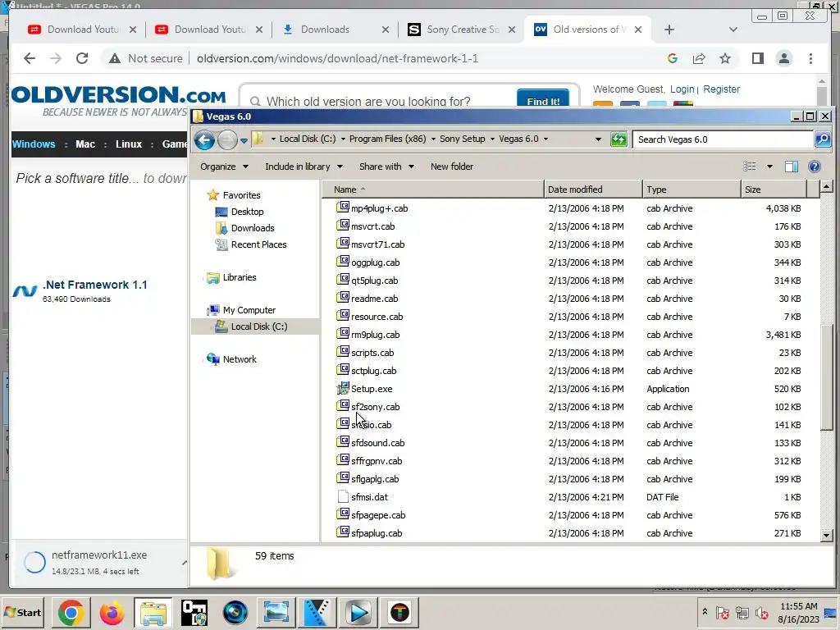Expand the Organize dropdown menu
Screen dimensions: 840x630
tap(225, 167)
